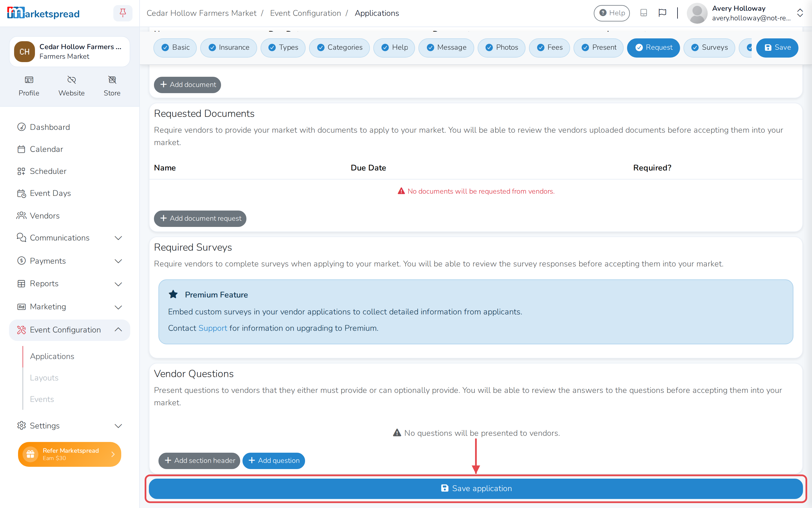Click the CH market avatar badge

pos(25,52)
